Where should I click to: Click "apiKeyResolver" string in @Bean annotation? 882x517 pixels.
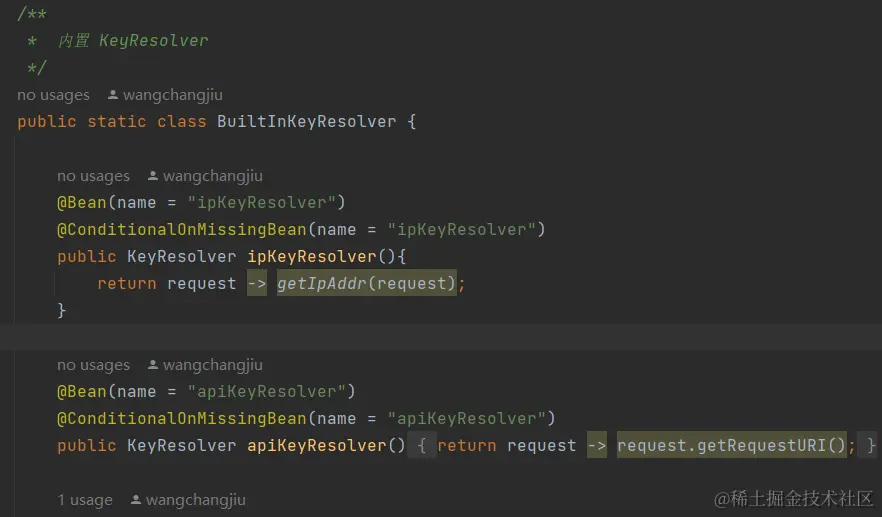pyautogui.click(x=267, y=392)
